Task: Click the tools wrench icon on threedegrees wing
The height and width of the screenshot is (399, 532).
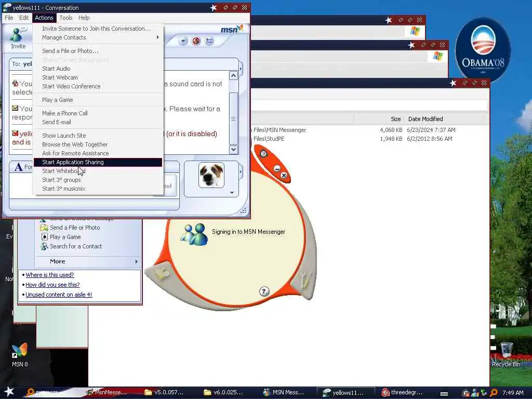Action: 305,280
